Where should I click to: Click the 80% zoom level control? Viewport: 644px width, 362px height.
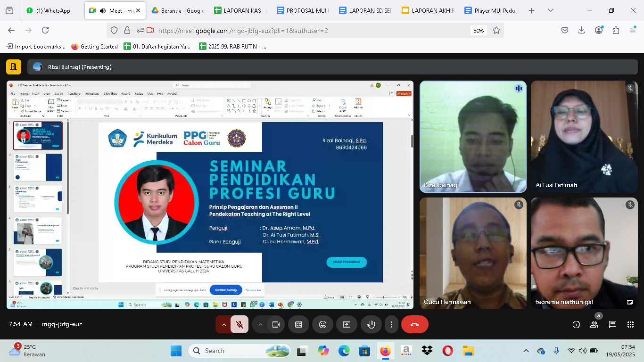[478, 30]
